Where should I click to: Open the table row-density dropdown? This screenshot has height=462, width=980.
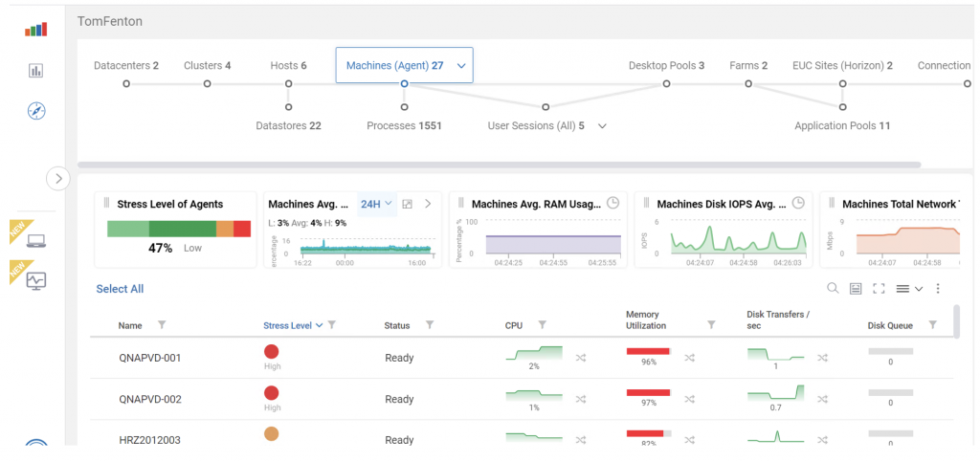coord(908,288)
